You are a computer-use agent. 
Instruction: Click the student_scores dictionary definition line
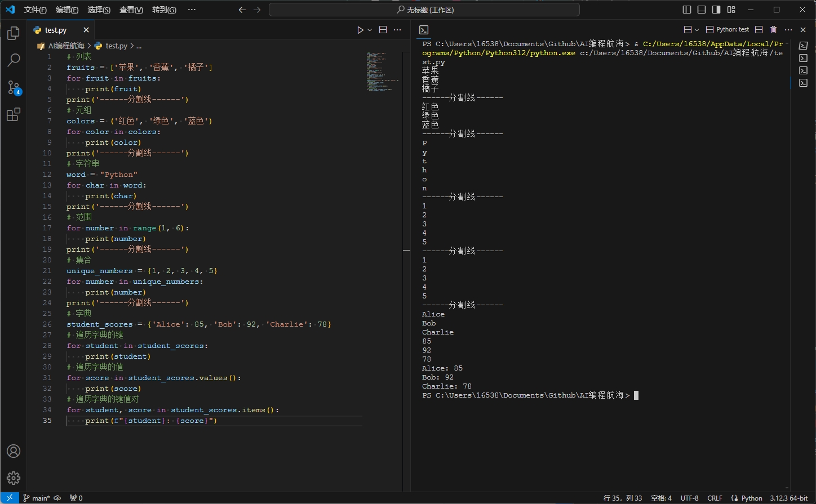tap(199, 324)
